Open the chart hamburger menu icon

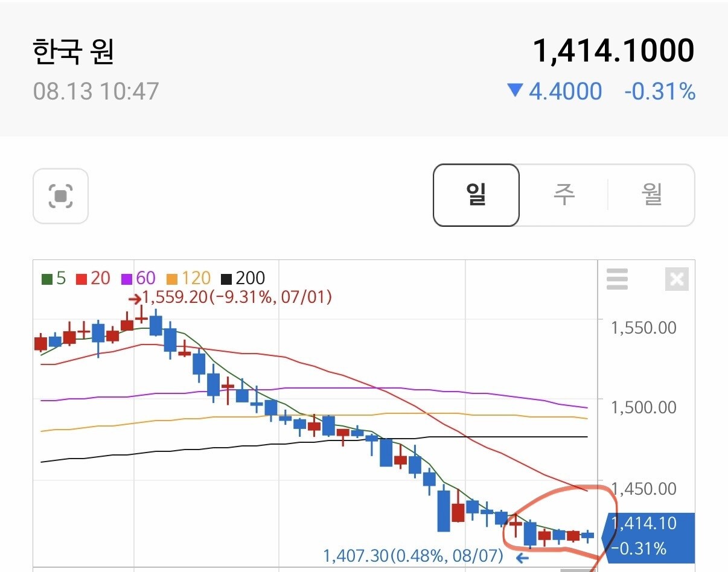pyautogui.click(x=617, y=279)
